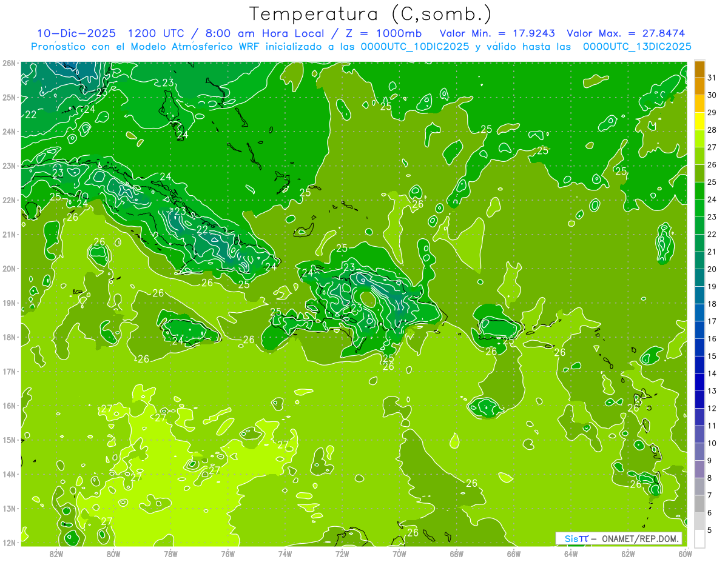Click the '24N' latitude axis label
Screen dimensions: 728x562
coord(8,132)
